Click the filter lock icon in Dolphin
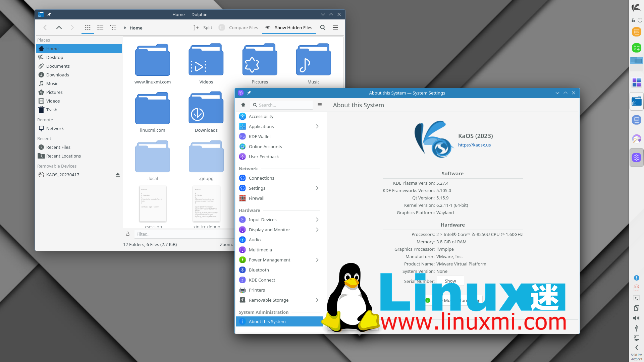644x362 pixels. [128, 234]
